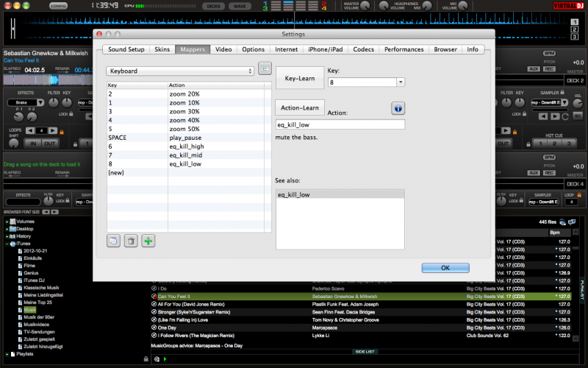Click Deck 4 REC button
This screenshot has width=588, height=368.
(549, 173)
